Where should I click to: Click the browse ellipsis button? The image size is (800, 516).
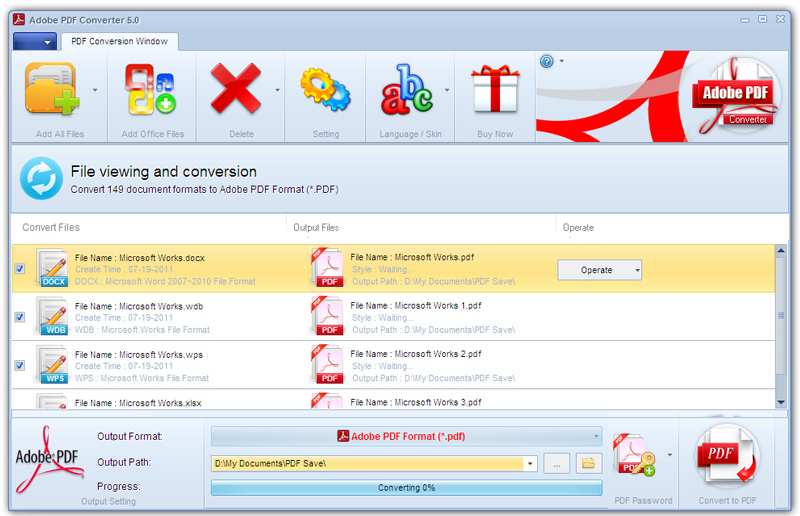[x=557, y=463]
